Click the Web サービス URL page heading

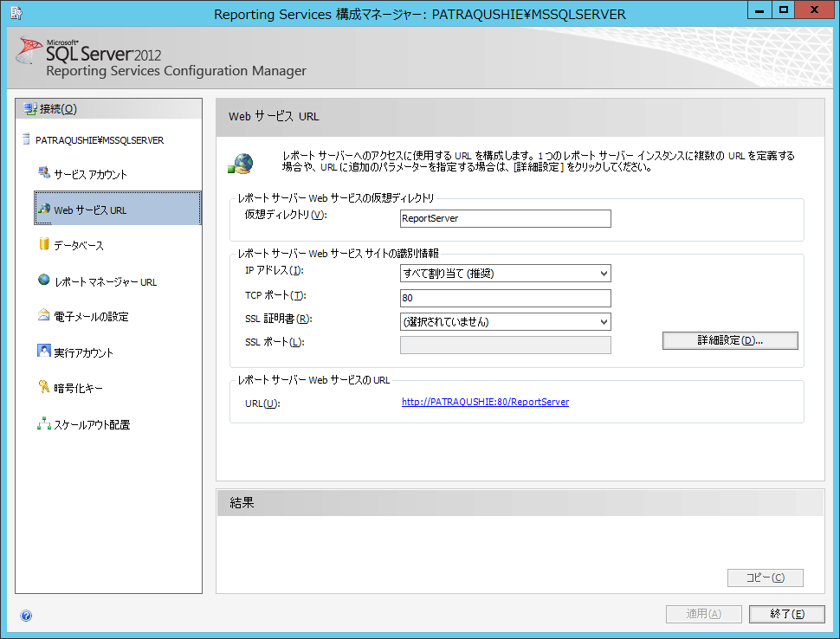(x=274, y=116)
